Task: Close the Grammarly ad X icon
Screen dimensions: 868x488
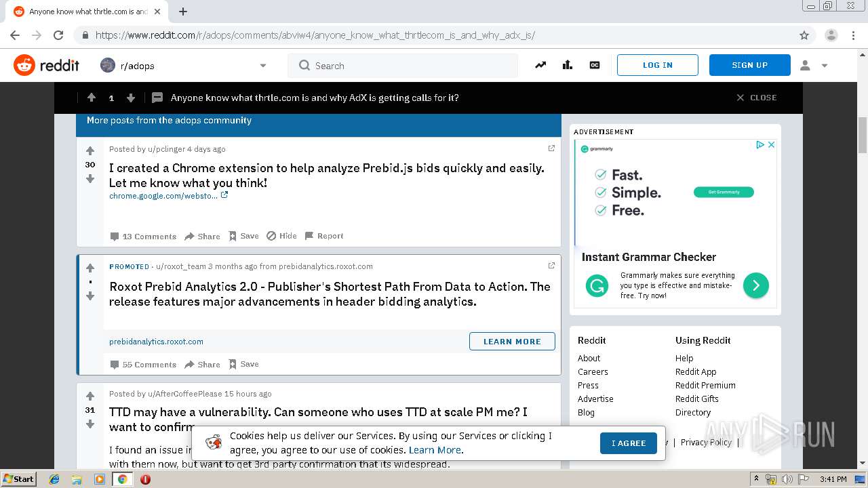Action: (x=771, y=145)
